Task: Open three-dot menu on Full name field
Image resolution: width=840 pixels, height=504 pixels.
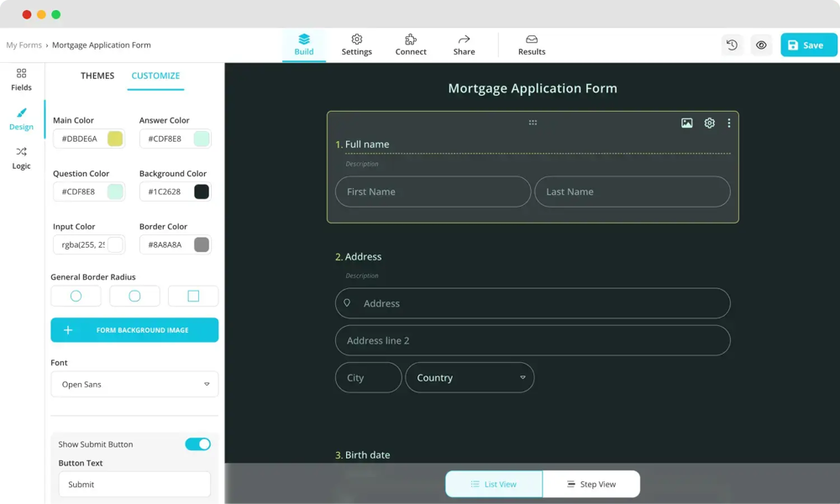Action: (x=728, y=123)
